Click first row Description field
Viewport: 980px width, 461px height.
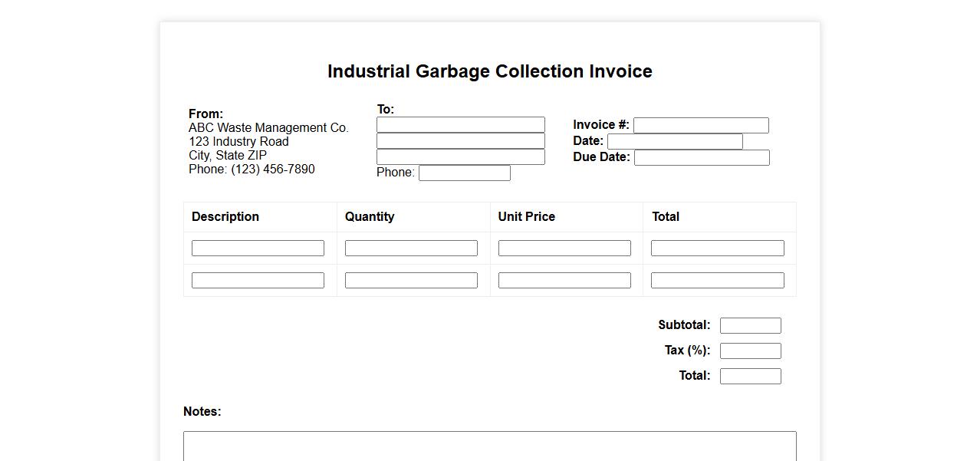[x=258, y=249]
